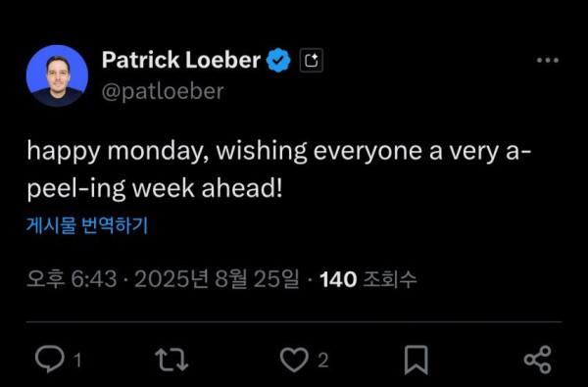Select the 2025년 8월 25일 date

tap(218, 279)
